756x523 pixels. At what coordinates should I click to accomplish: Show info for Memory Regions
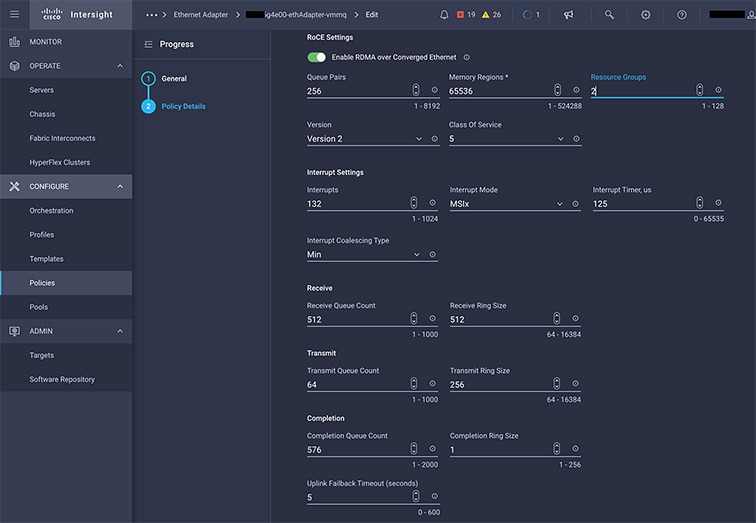pos(576,90)
